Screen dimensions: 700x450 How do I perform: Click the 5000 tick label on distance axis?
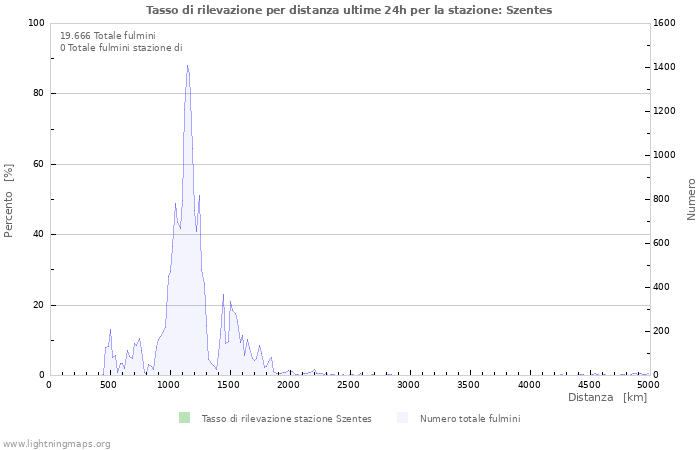coord(648,385)
